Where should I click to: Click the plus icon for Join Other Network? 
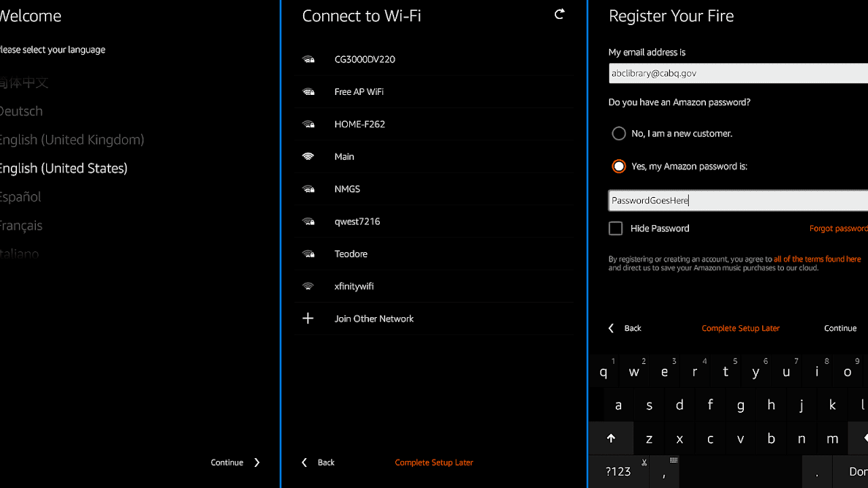pyautogui.click(x=308, y=319)
